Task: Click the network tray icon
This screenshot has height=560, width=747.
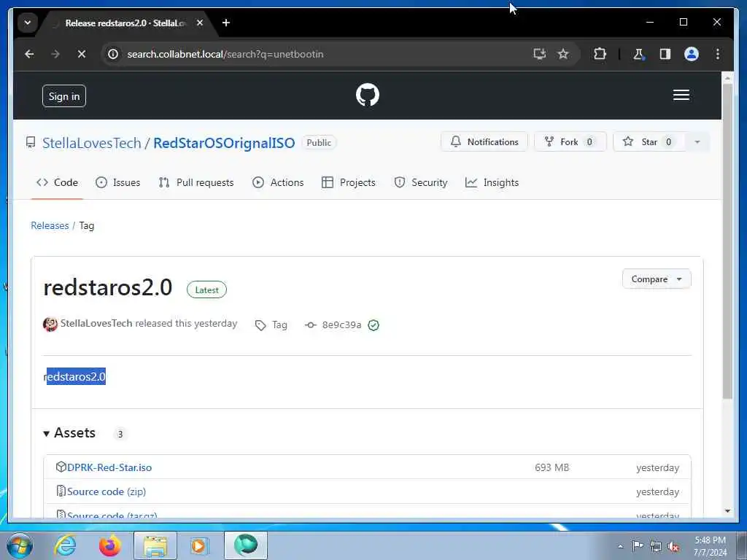Action: (656, 546)
